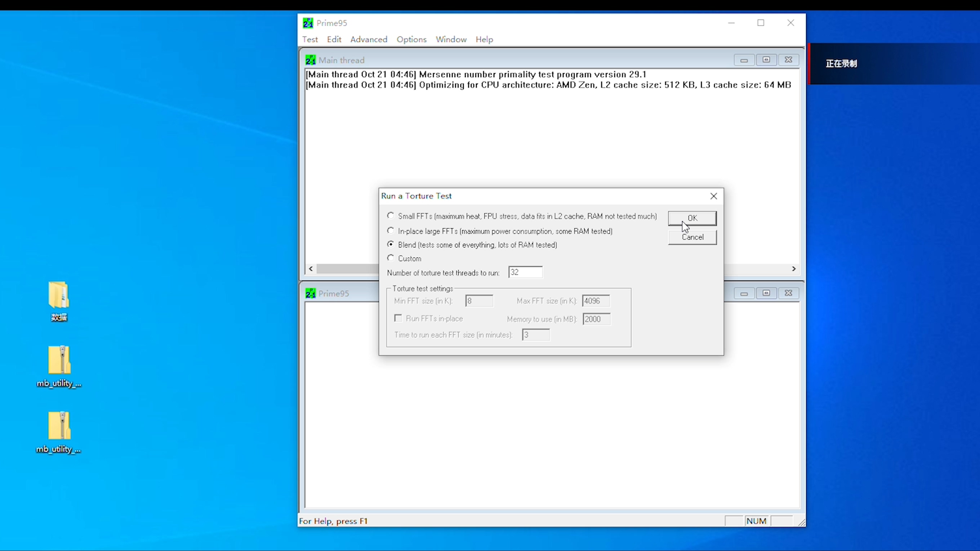The height and width of the screenshot is (551, 980).
Task: Open the Options menu
Action: pos(411,39)
